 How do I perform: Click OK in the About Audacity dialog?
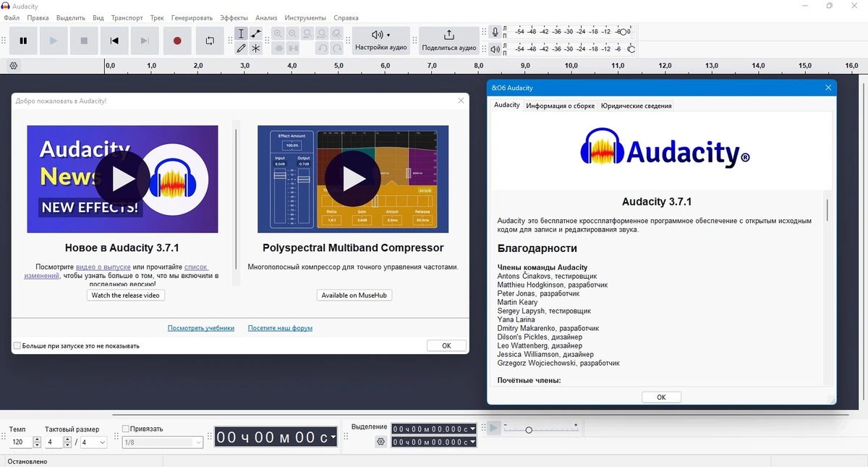pyautogui.click(x=661, y=397)
